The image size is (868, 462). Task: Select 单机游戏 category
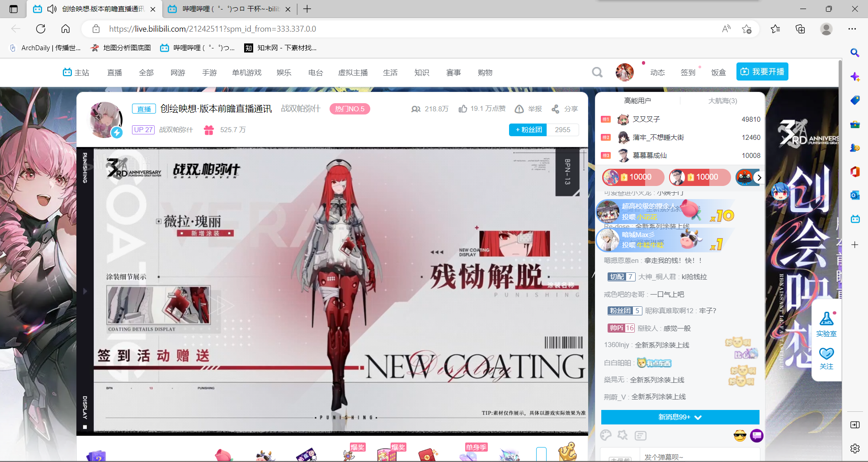click(x=247, y=72)
